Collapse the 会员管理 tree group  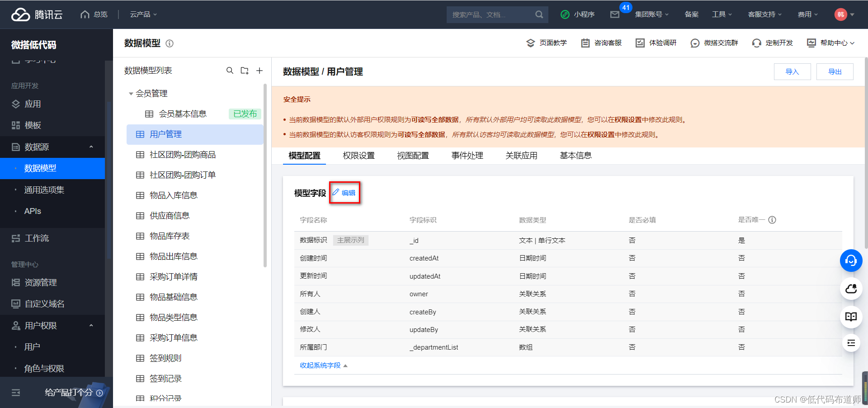tap(131, 94)
